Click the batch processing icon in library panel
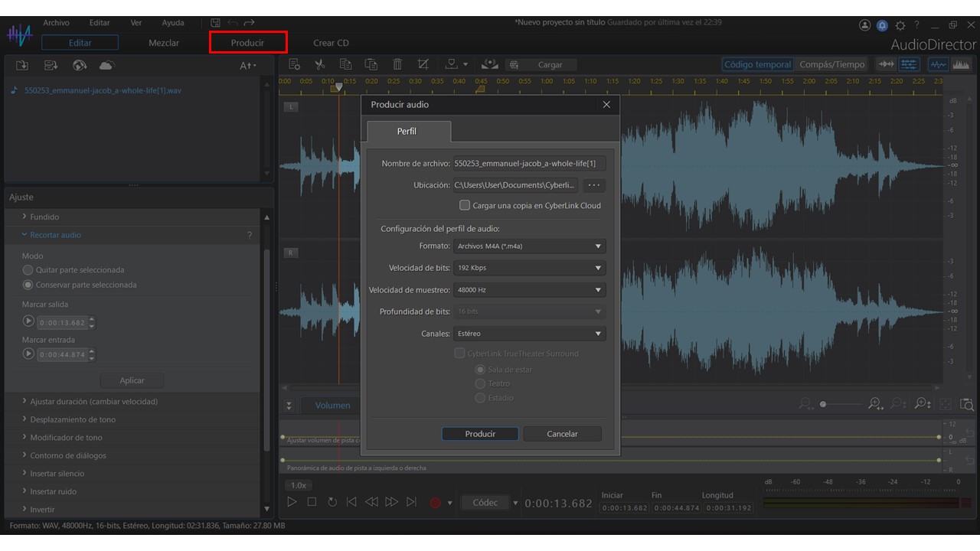Image resolution: width=980 pixels, height=551 pixels. [51, 65]
